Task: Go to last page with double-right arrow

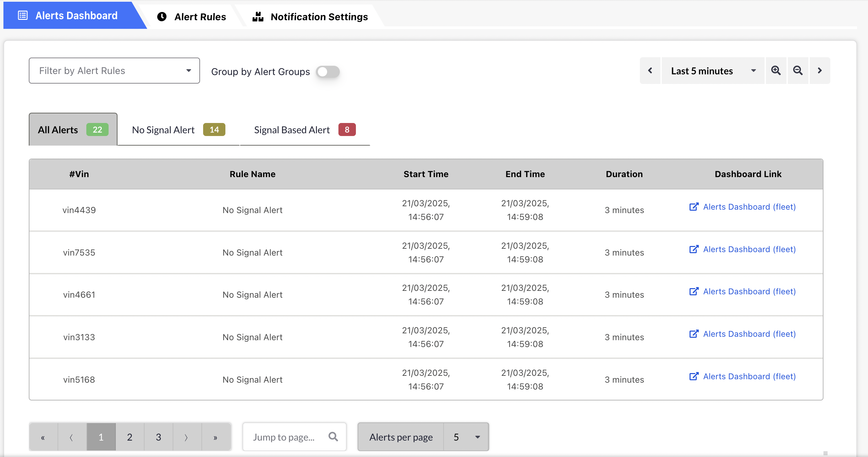Action: [215, 437]
